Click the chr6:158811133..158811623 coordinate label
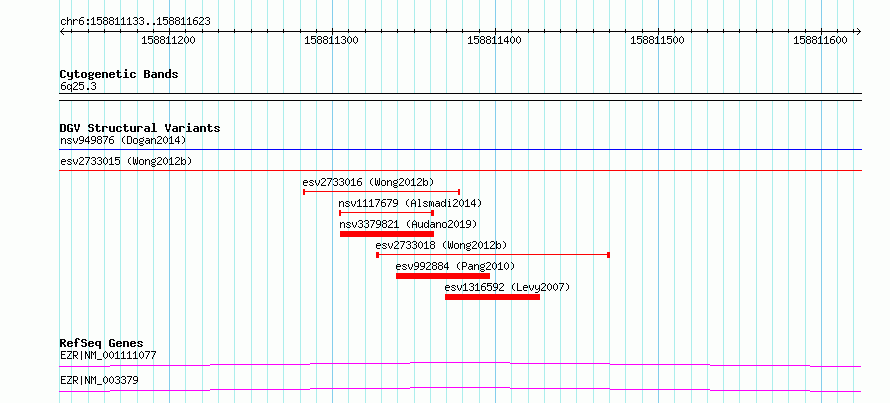Screen dimensions: 890x403 click(135, 22)
